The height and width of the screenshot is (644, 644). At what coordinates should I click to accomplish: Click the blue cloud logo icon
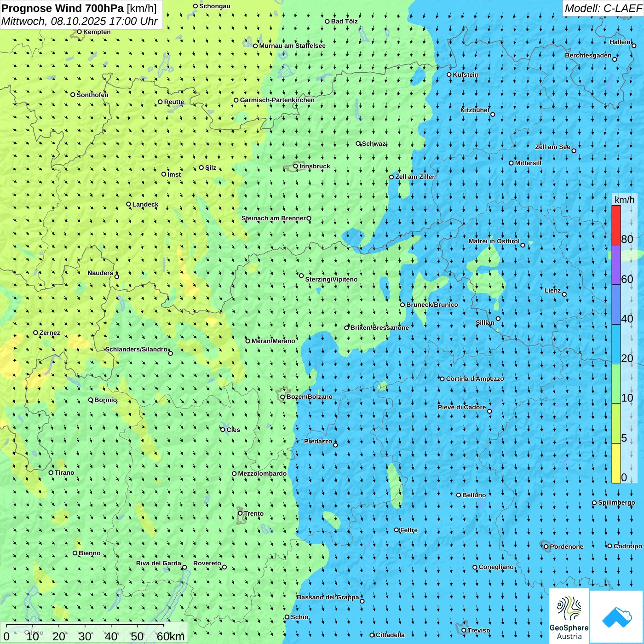[617, 617]
